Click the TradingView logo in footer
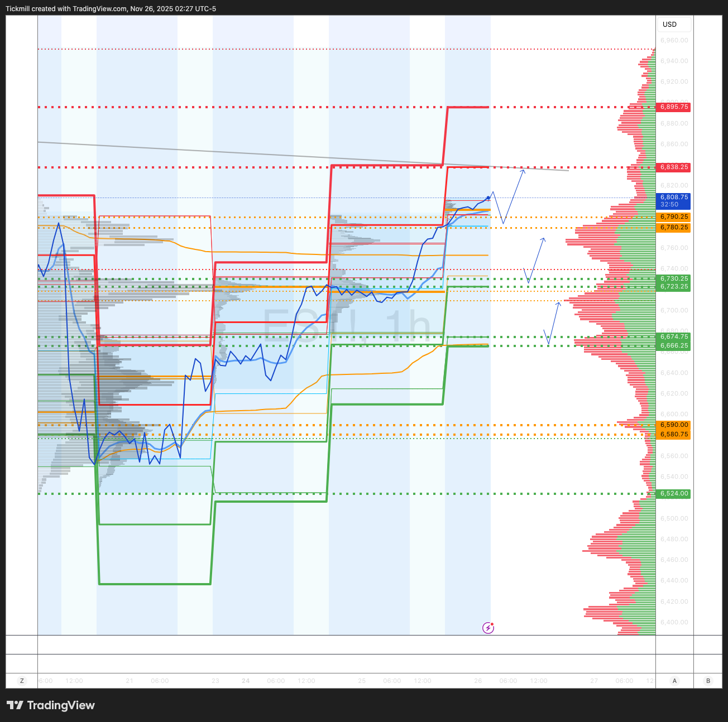This screenshot has width=728, height=722. tap(15, 705)
